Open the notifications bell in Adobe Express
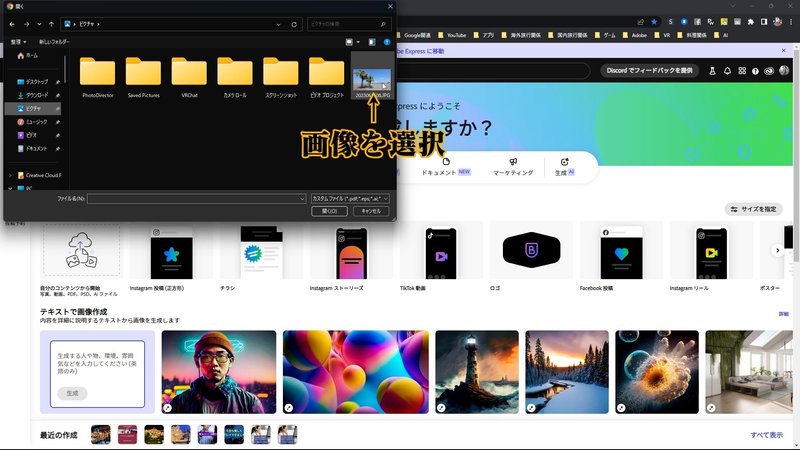 tap(727, 71)
